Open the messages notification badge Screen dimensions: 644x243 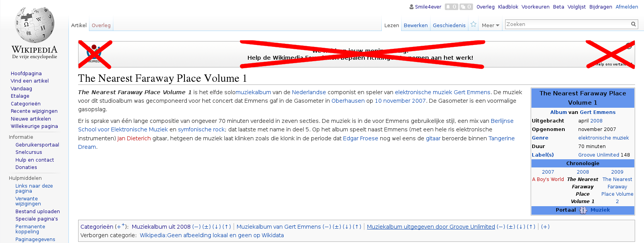[466, 7]
